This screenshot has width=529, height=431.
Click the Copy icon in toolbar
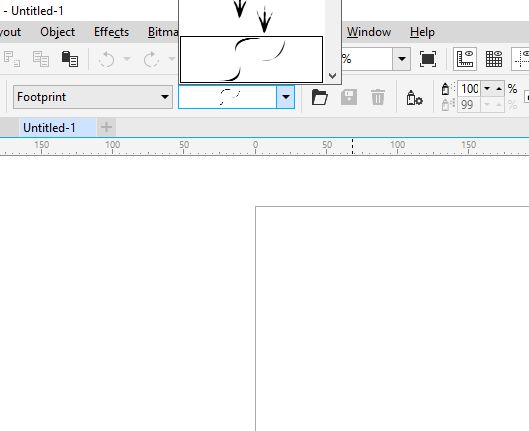click(41, 59)
